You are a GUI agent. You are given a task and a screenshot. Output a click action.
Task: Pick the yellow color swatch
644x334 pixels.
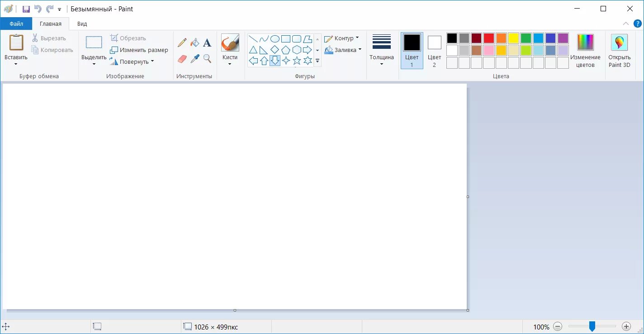513,38
